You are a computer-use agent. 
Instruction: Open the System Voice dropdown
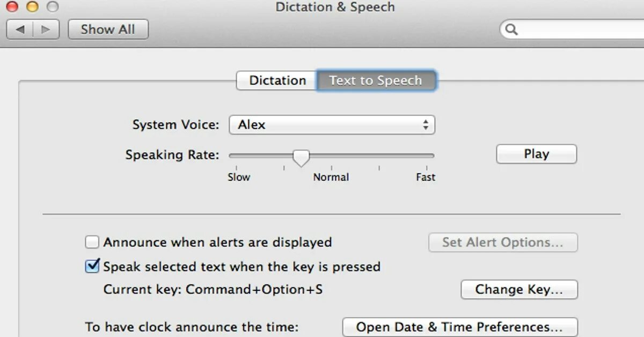pos(332,125)
